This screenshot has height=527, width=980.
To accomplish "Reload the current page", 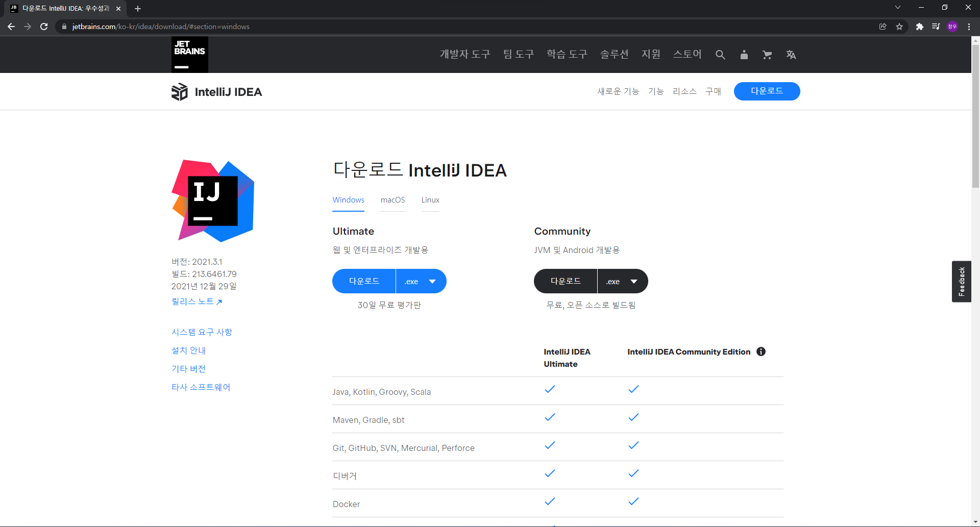I will coord(44,27).
